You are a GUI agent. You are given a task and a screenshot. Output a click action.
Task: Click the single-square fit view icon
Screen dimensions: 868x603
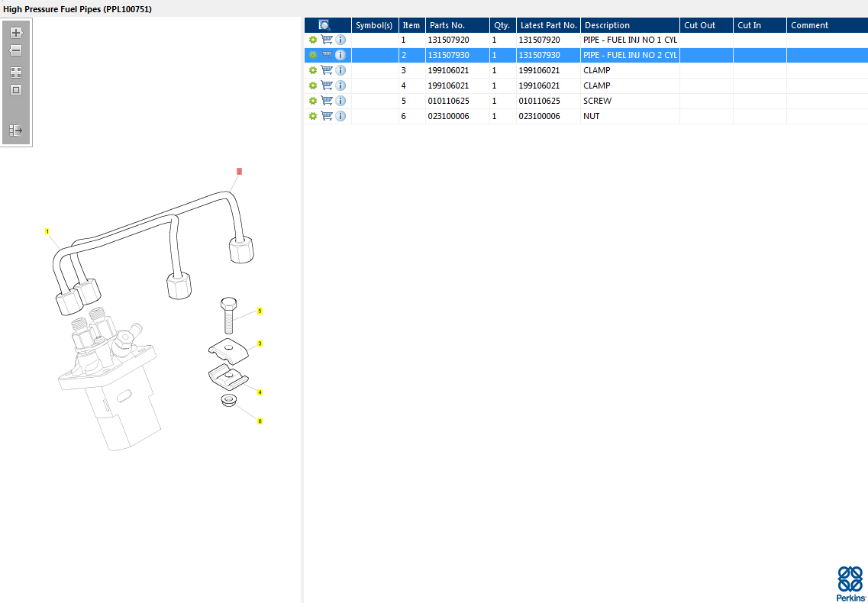(x=16, y=90)
